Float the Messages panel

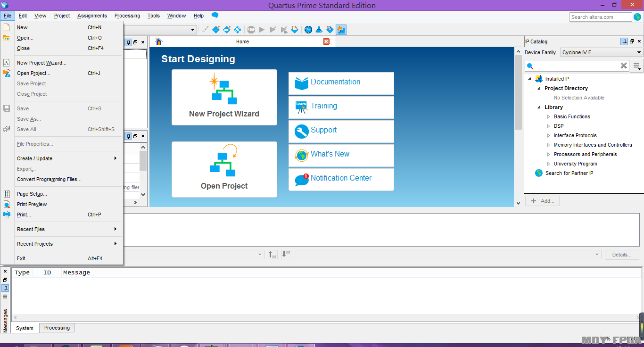click(5, 280)
